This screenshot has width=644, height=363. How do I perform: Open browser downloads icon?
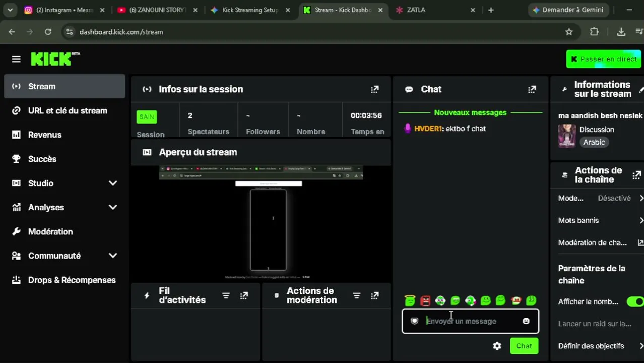click(x=621, y=32)
